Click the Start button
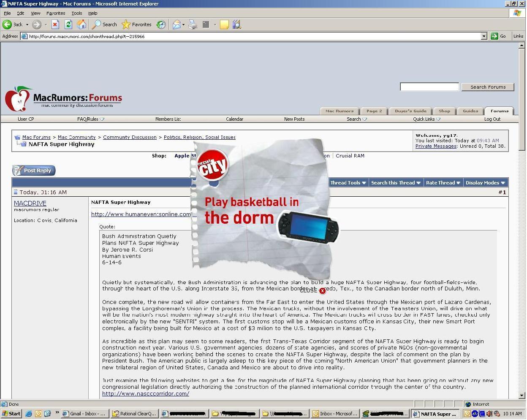This screenshot has width=527, height=420. [11, 414]
